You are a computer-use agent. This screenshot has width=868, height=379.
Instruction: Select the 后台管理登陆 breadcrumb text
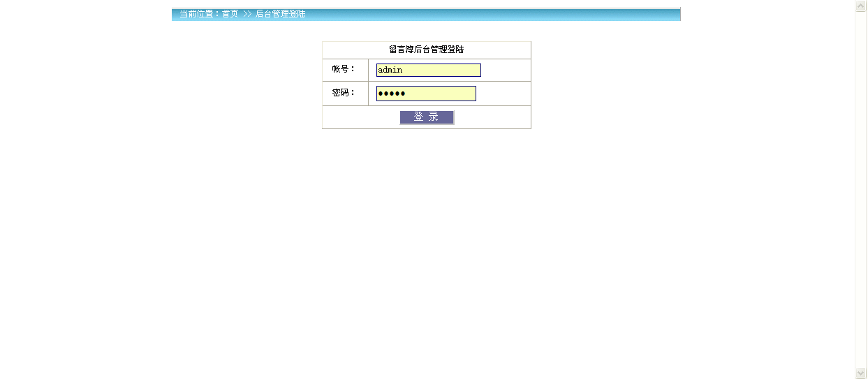[280, 14]
